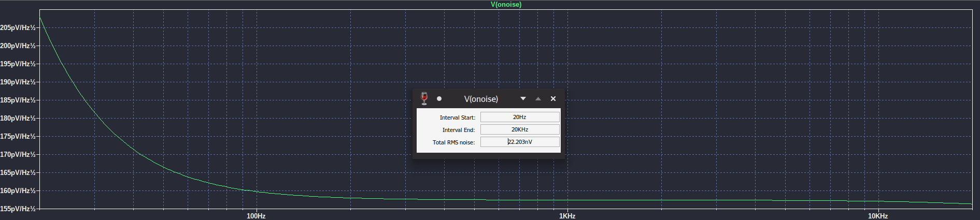The height and width of the screenshot is (220, 980).
Task: Click the 'Interval Start:' label
Action: [457, 118]
